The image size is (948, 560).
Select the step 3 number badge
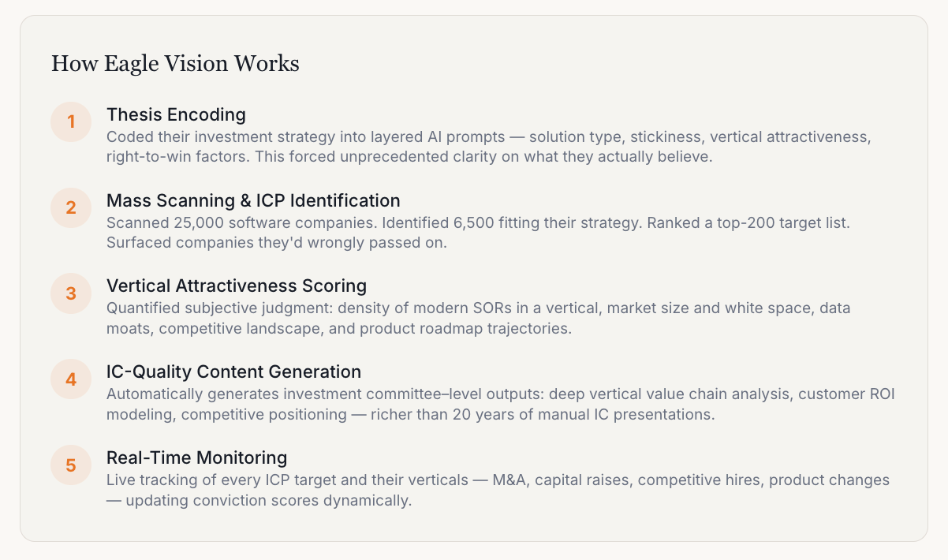point(71,293)
